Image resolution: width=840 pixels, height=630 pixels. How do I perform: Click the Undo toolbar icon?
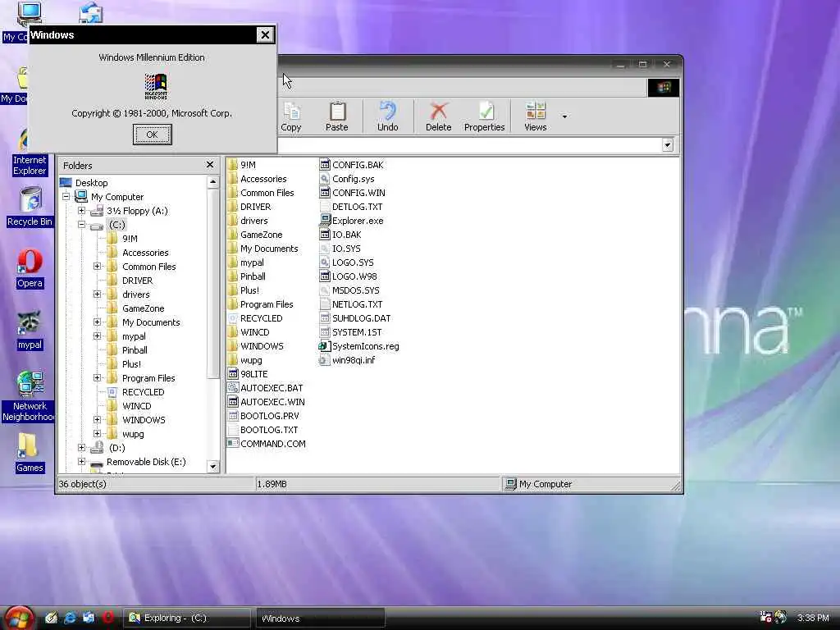coord(387,116)
